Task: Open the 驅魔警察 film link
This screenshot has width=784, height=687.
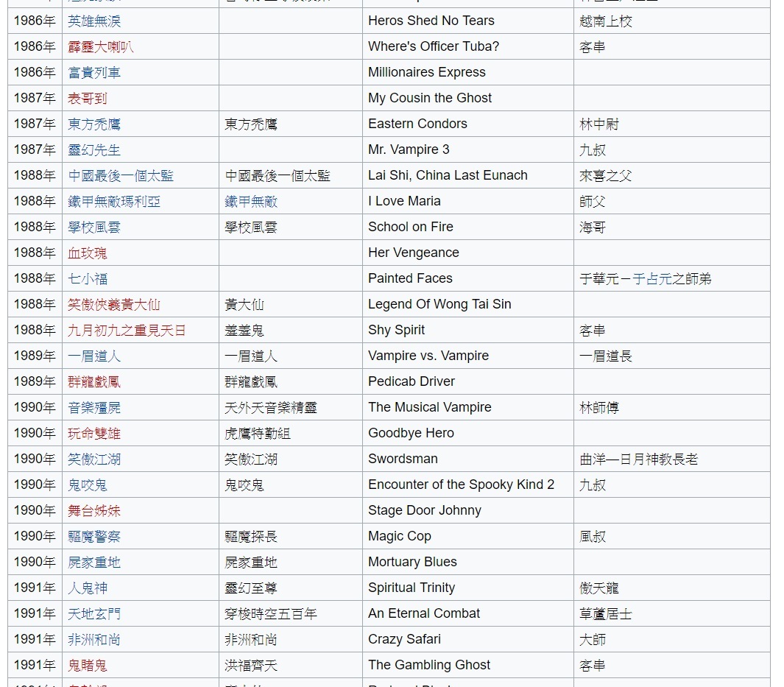Action: tap(94, 537)
